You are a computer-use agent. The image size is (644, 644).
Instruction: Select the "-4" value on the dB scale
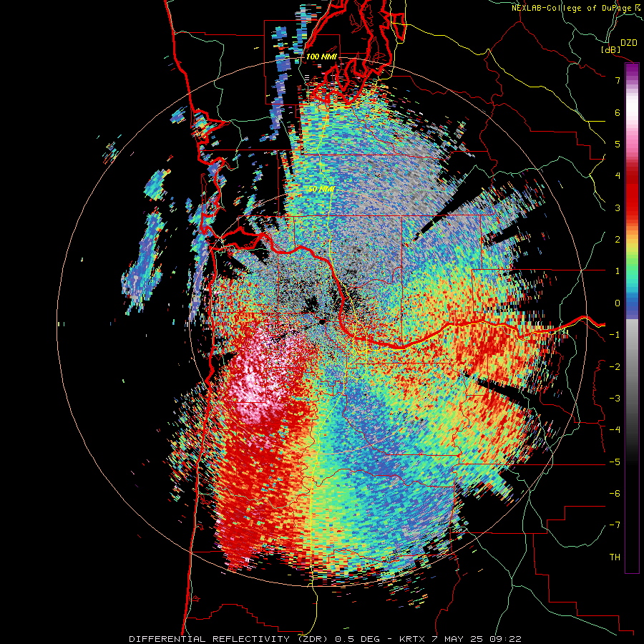tap(615, 430)
